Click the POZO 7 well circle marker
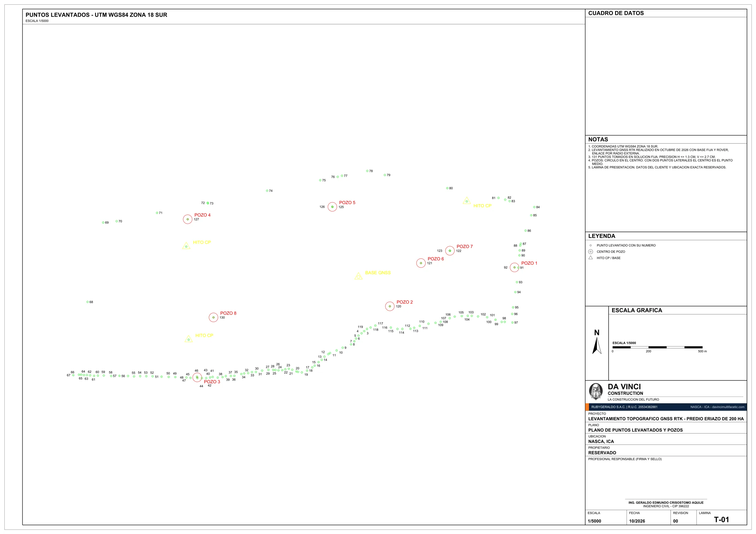 click(x=450, y=250)
